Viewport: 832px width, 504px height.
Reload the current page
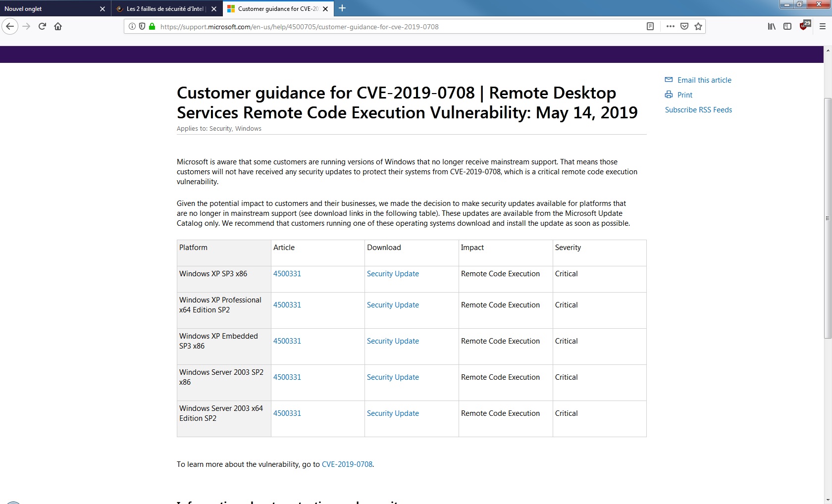coord(42,26)
